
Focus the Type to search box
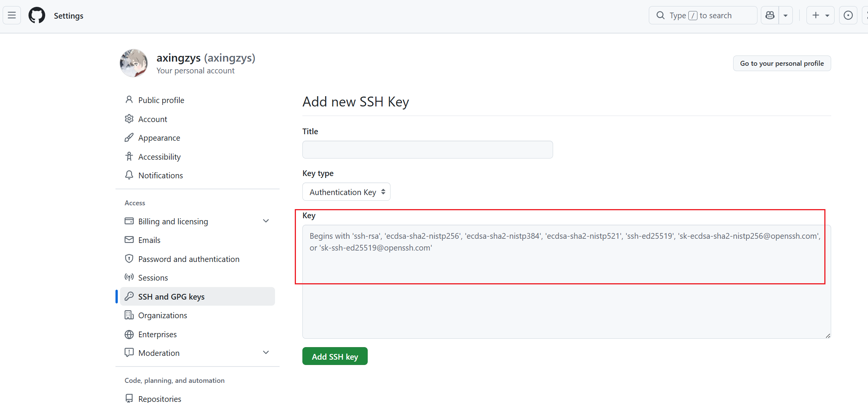pos(703,15)
